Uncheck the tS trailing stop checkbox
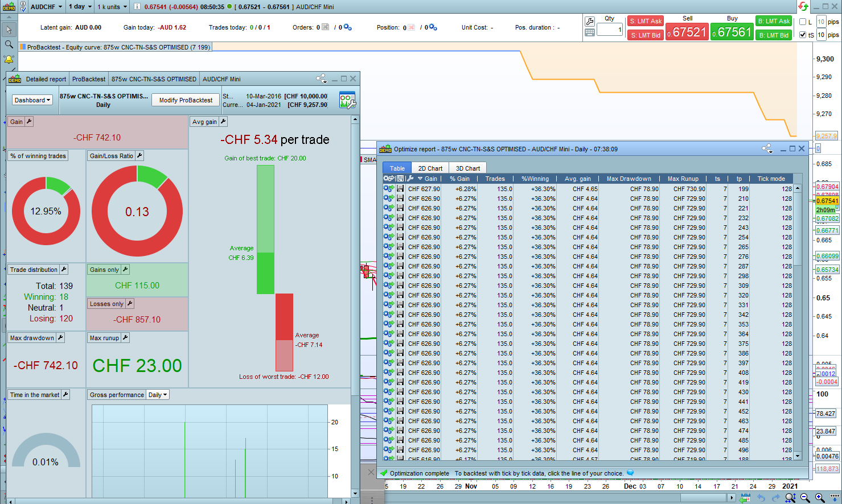The width and height of the screenshot is (842, 504). 803,35
